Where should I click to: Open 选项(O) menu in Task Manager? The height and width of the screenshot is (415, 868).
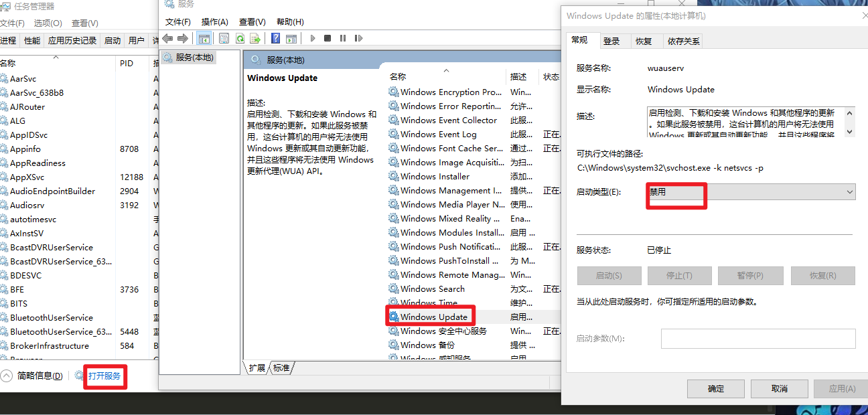tap(48, 23)
